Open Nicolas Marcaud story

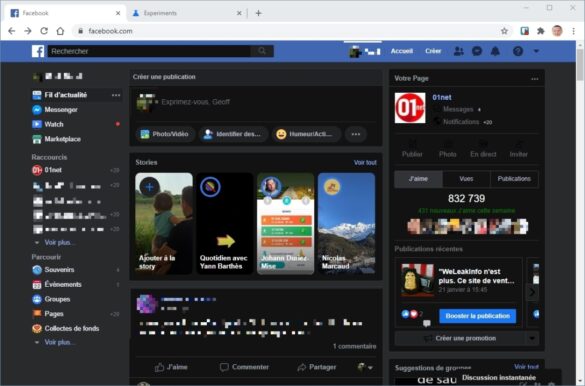tap(346, 223)
